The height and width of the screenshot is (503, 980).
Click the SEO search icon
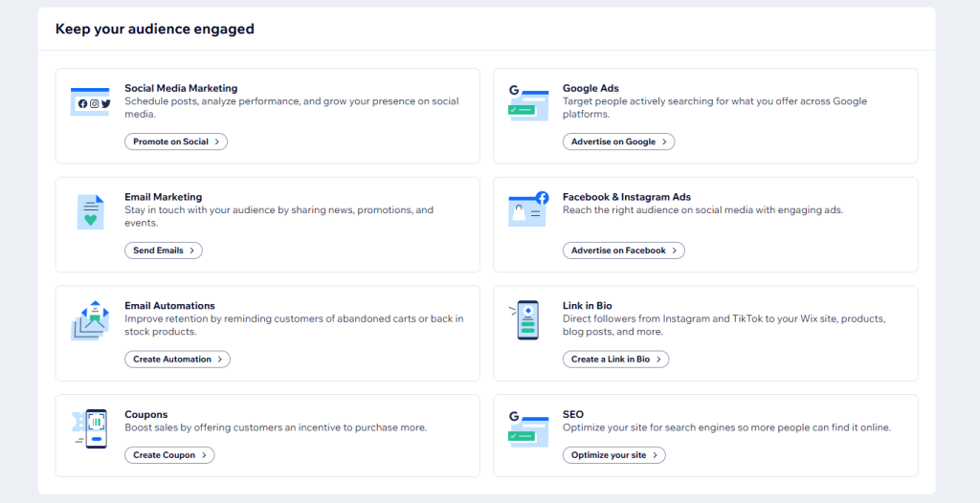point(528,429)
